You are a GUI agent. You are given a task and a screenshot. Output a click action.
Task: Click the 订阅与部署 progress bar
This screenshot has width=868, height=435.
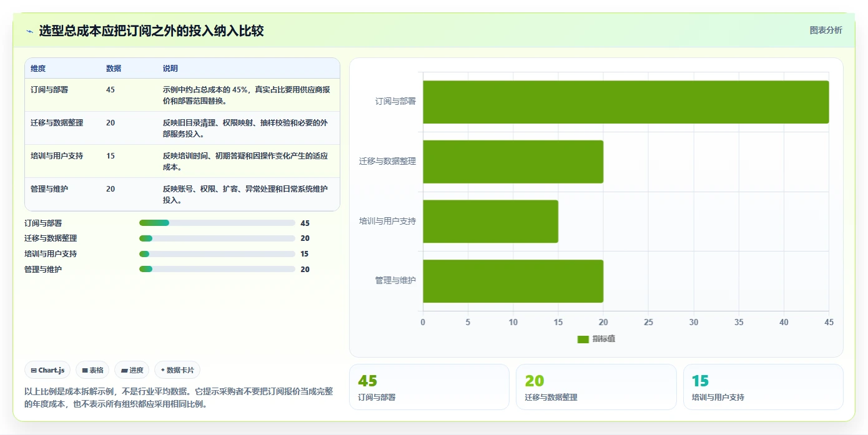[217, 223]
